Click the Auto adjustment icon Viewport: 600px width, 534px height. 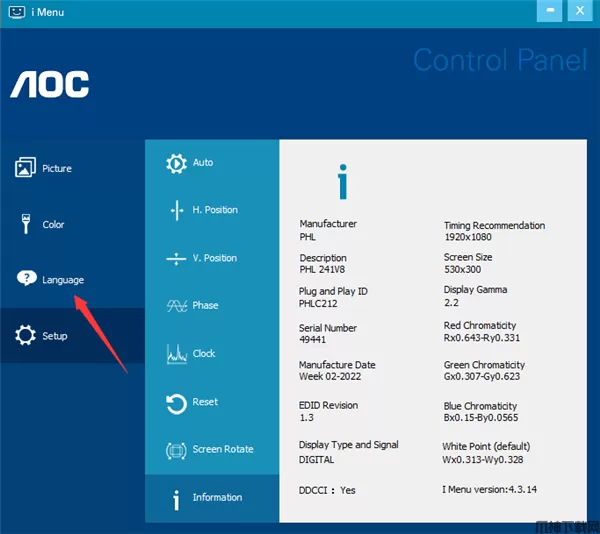click(176, 163)
